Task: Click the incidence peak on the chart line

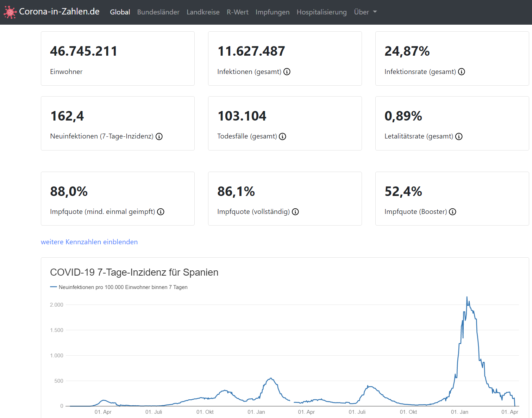Action: [x=467, y=297]
